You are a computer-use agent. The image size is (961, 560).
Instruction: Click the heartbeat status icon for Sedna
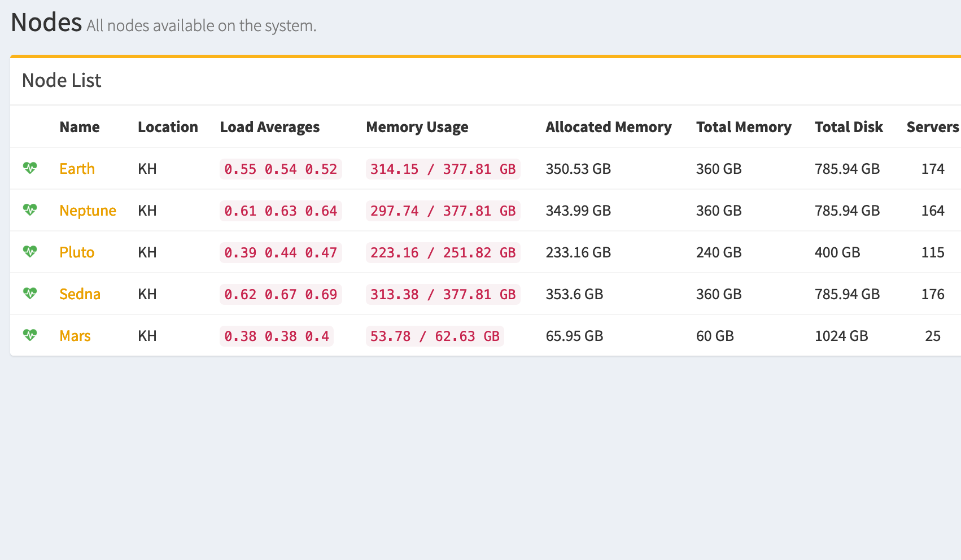point(30,294)
